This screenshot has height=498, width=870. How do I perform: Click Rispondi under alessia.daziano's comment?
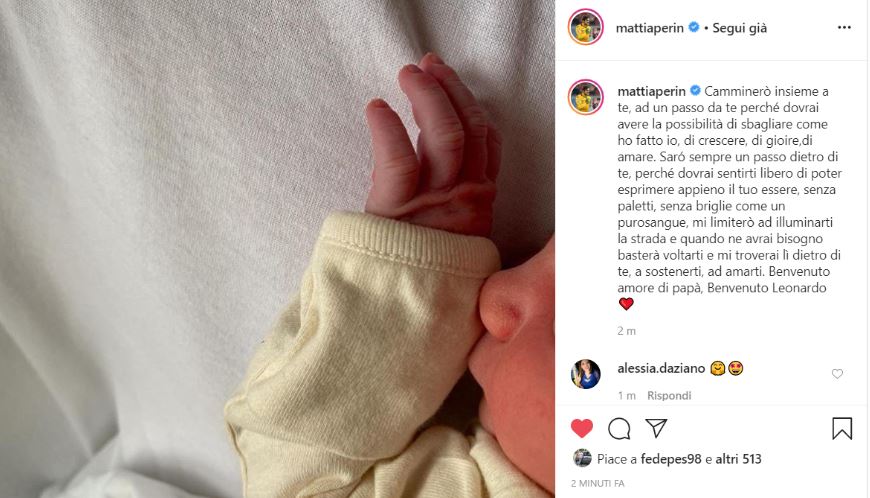669,395
